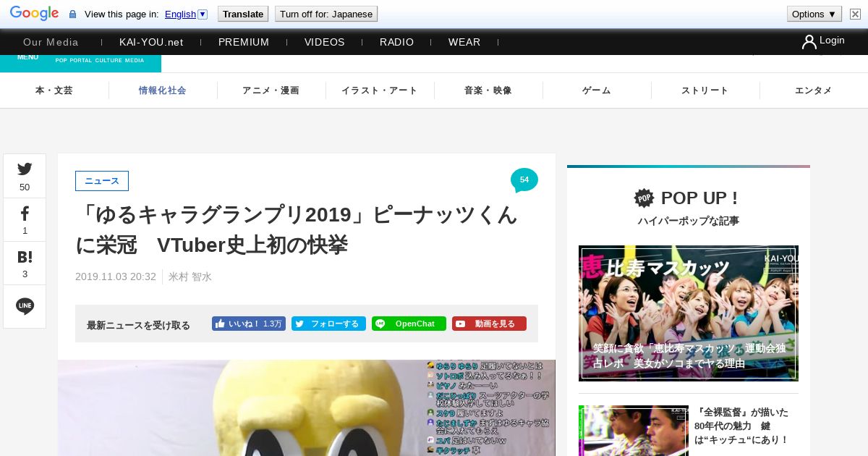The height and width of the screenshot is (456, 868).
Task: Click the Twitter フォローする button
Action: click(328, 324)
